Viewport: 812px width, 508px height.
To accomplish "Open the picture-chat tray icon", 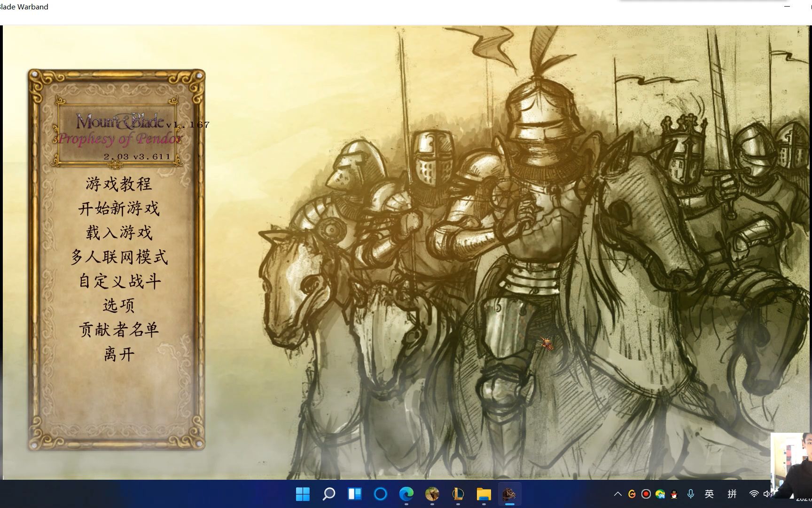I will [660, 494].
